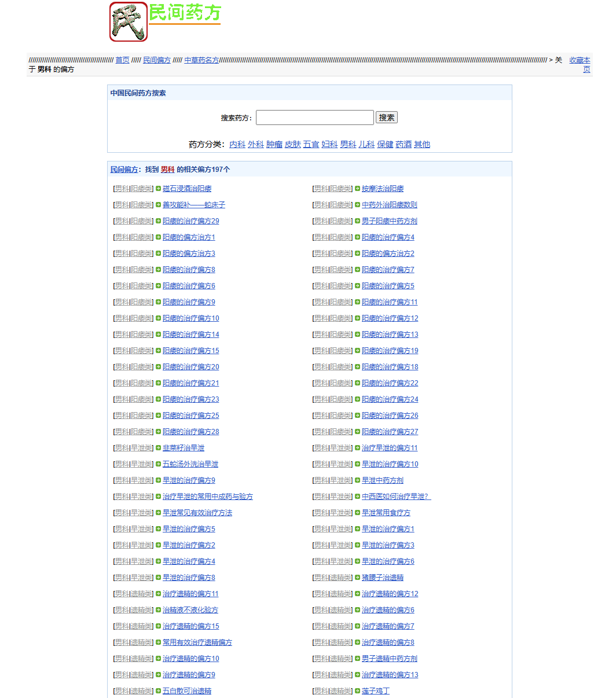Viewport: 616px width, 698px height.
Task: Click the green arrow icon next to 五白散可治遗精
Action: coord(157,690)
